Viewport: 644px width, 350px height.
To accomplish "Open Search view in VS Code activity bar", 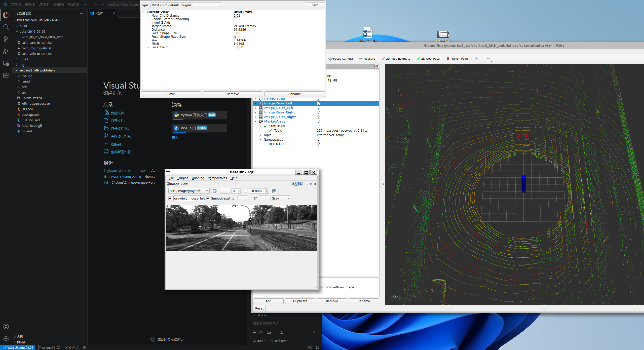I will [6, 27].
